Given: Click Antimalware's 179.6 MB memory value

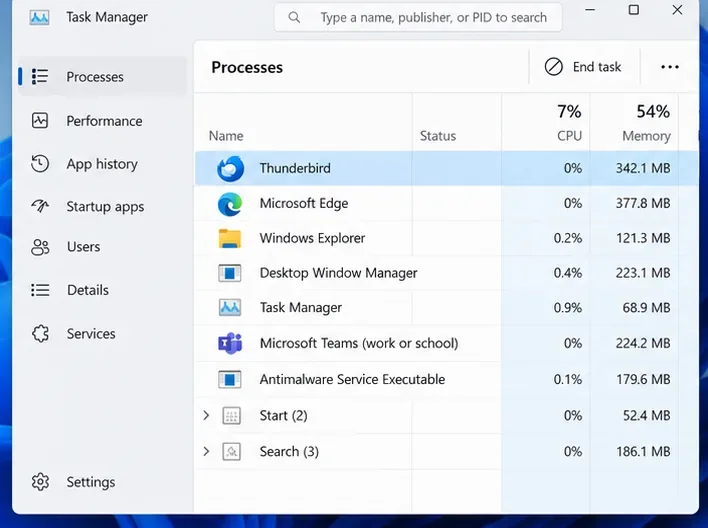Looking at the screenshot, I should click(x=643, y=379).
